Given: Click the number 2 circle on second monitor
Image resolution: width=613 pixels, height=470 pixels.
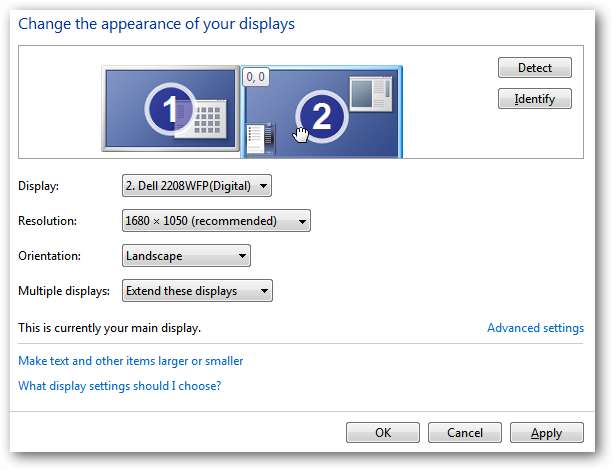Looking at the screenshot, I should [x=321, y=117].
